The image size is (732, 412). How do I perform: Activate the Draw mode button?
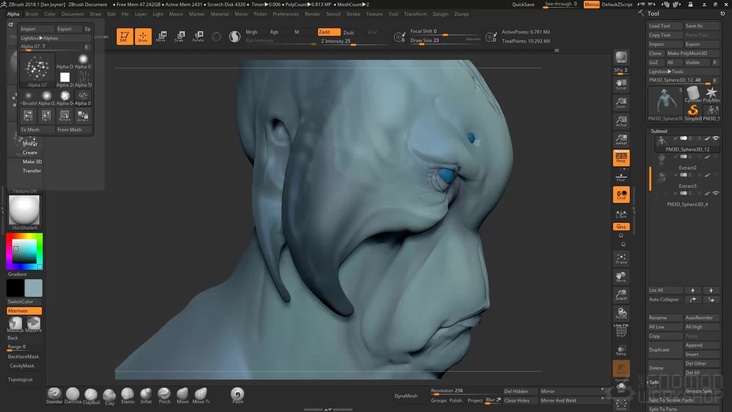(143, 37)
